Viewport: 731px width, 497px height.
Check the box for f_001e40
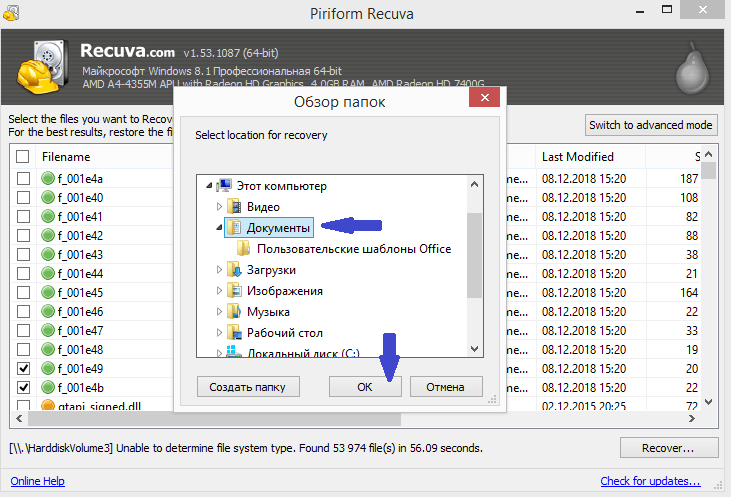[x=23, y=198]
